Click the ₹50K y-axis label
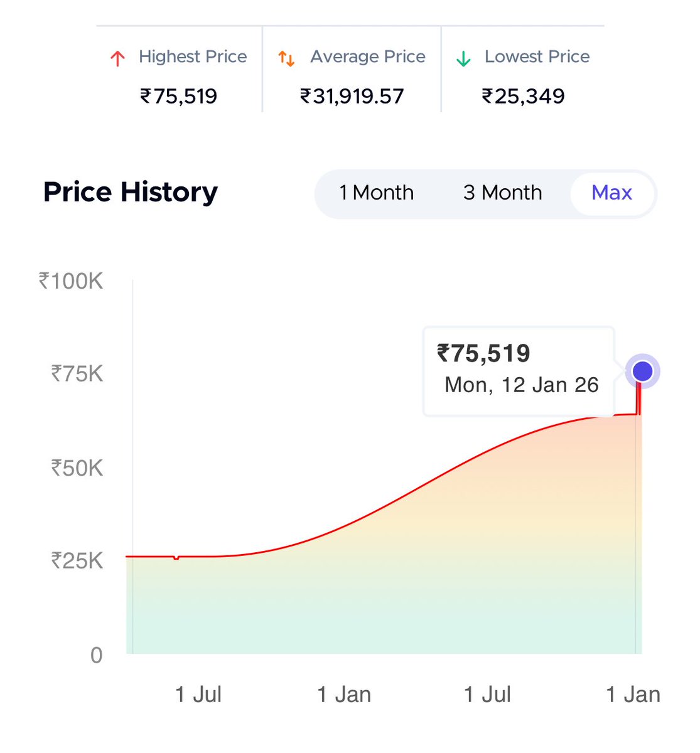The width and height of the screenshot is (700, 753). [77, 468]
